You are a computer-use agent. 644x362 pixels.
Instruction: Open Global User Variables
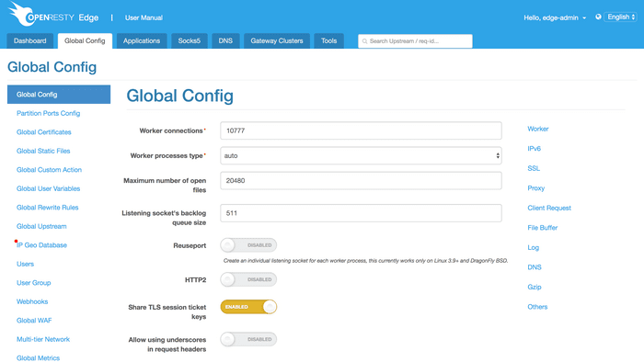click(x=48, y=188)
